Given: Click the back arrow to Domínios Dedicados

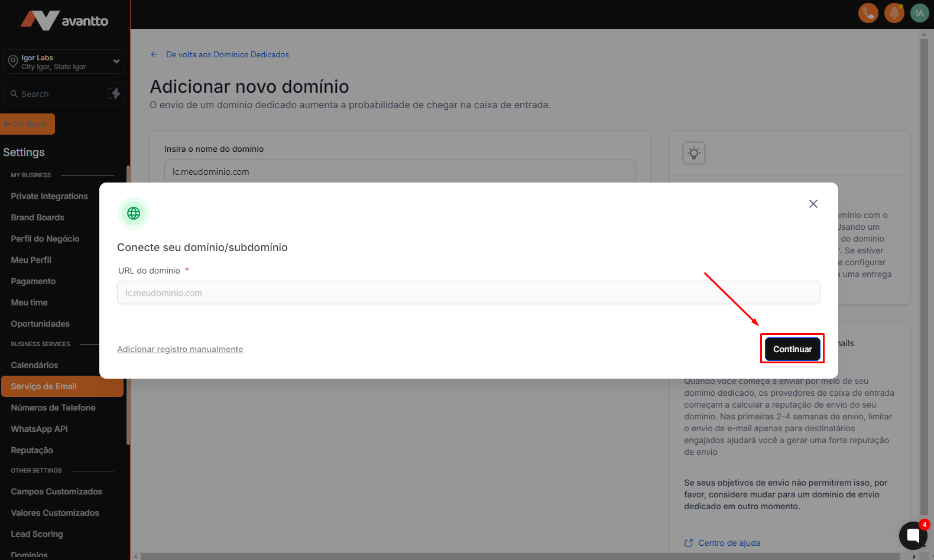Looking at the screenshot, I should point(154,54).
